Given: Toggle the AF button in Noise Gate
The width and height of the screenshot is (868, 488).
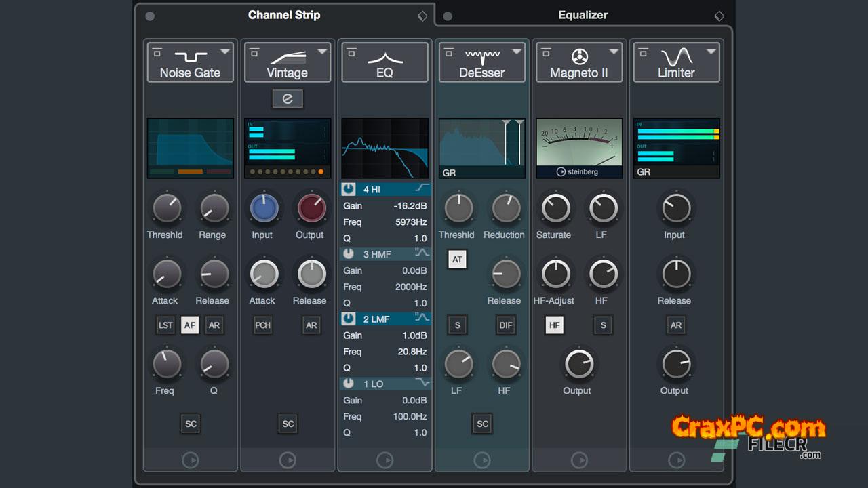Looking at the screenshot, I should [190, 325].
